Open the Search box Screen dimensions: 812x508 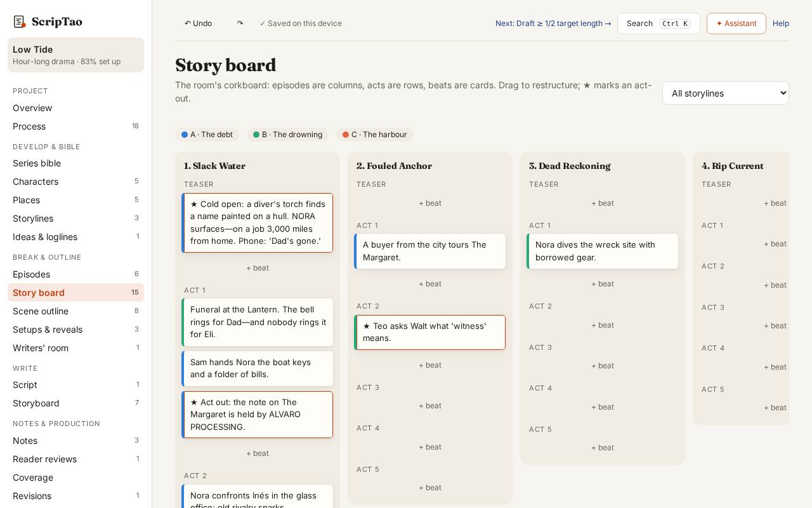[658, 23]
